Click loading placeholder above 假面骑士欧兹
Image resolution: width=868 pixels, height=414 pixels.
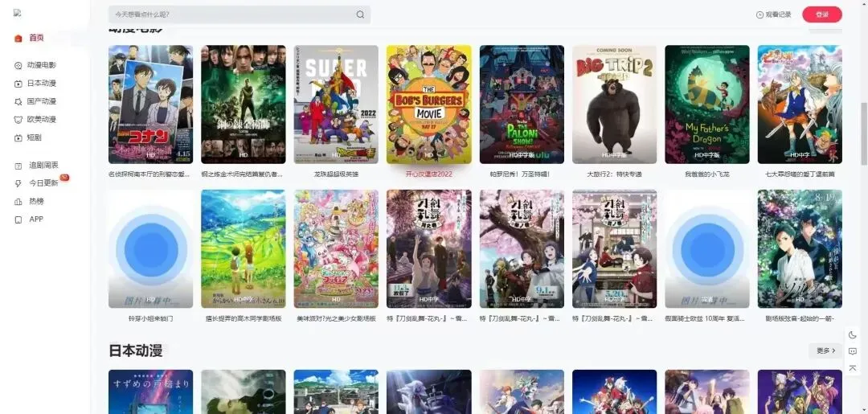tap(707, 249)
